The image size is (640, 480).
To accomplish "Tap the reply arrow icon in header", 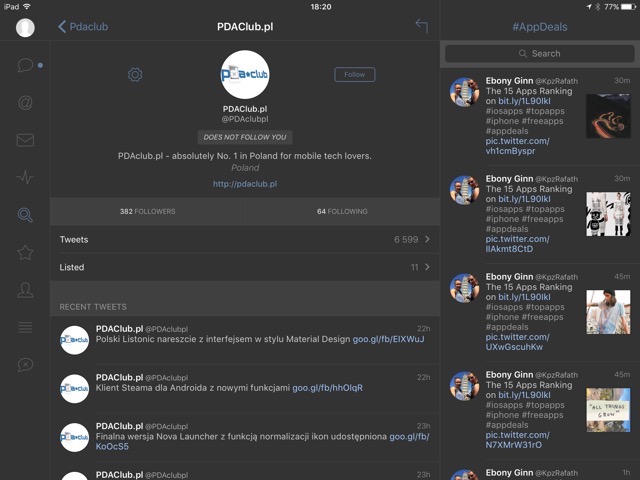I will [422, 26].
